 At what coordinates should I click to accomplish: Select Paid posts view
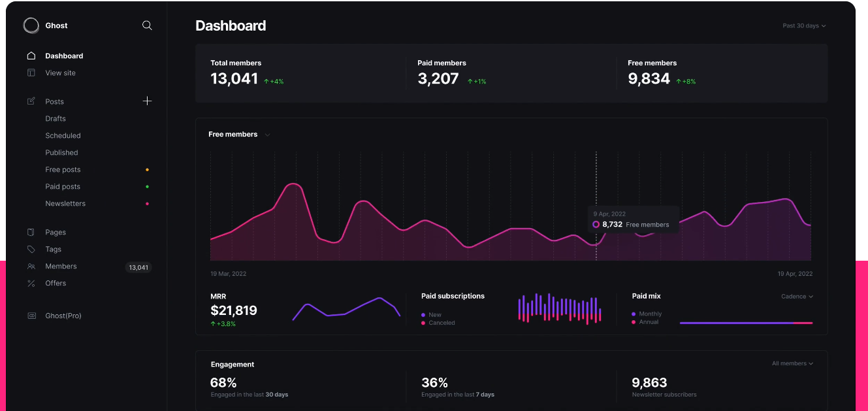click(x=63, y=186)
